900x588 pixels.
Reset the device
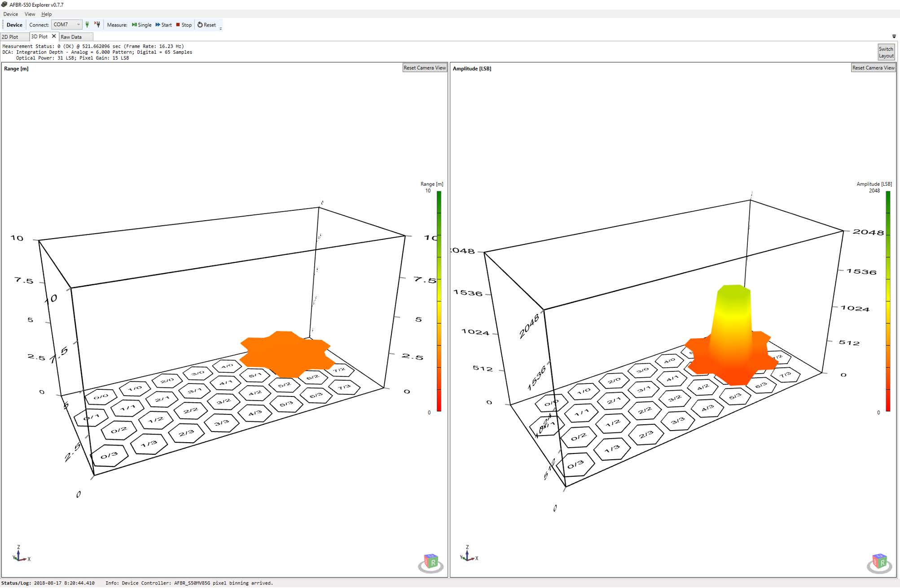[206, 25]
